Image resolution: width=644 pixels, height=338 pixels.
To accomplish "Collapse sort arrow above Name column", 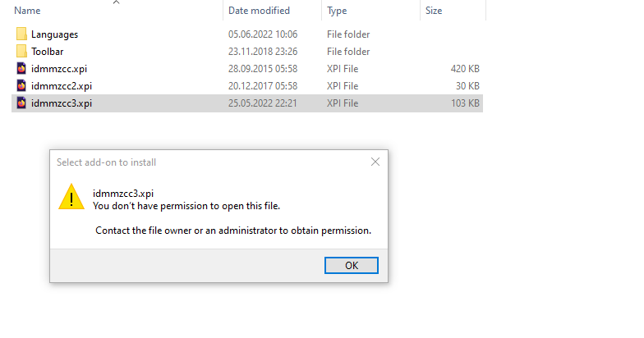I will pyautogui.click(x=116, y=2).
